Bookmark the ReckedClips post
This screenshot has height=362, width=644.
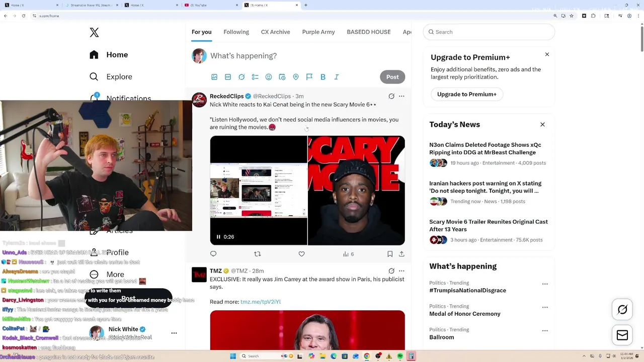390,254
